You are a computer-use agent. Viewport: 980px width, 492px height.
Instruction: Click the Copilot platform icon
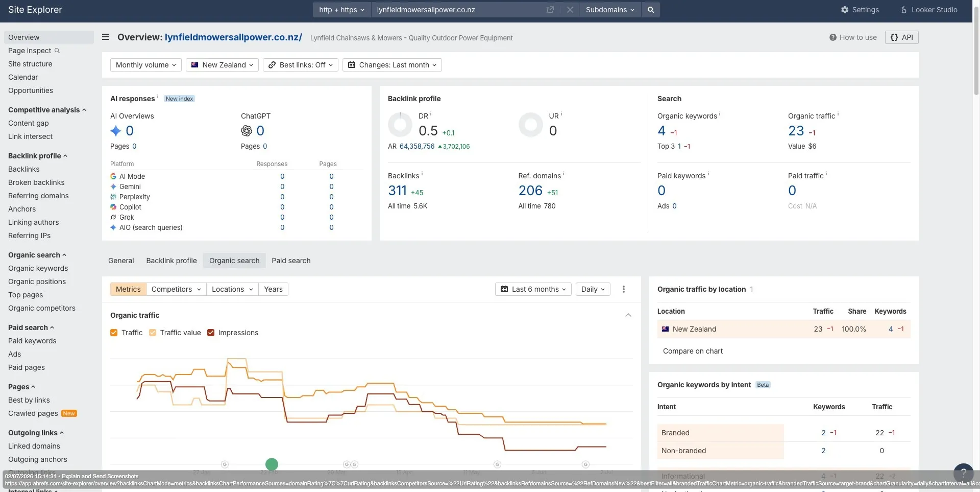pyautogui.click(x=113, y=207)
